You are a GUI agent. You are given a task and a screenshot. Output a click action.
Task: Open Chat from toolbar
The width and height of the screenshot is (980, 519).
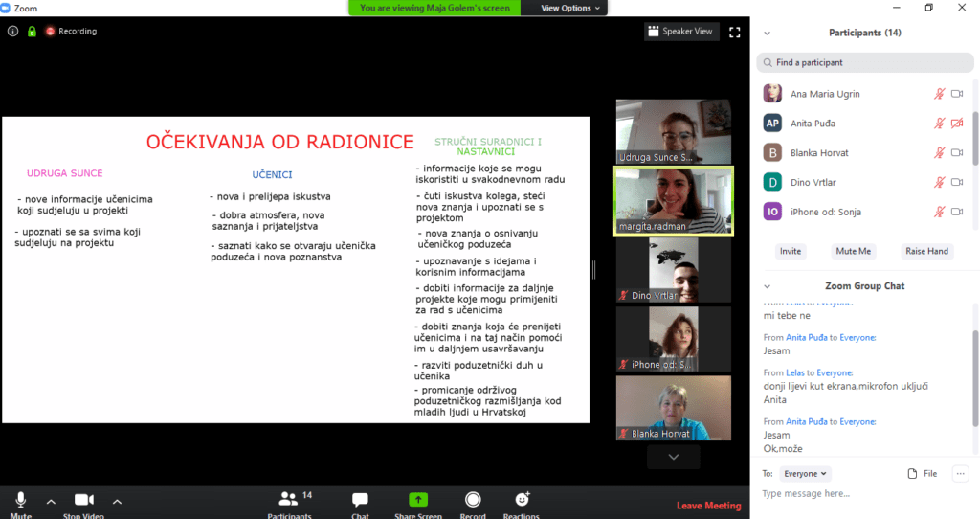coord(360,504)
